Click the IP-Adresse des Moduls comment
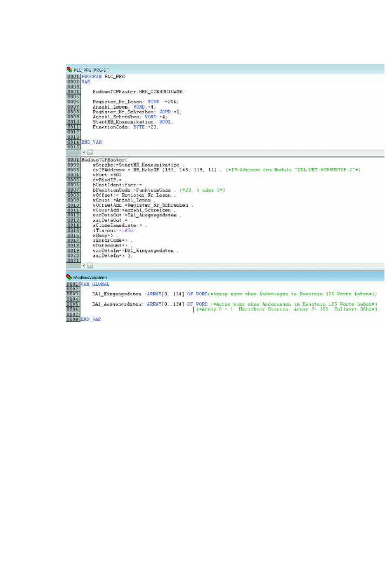The image size is (392, 577). pyautogui.click(x=293, y=170)
